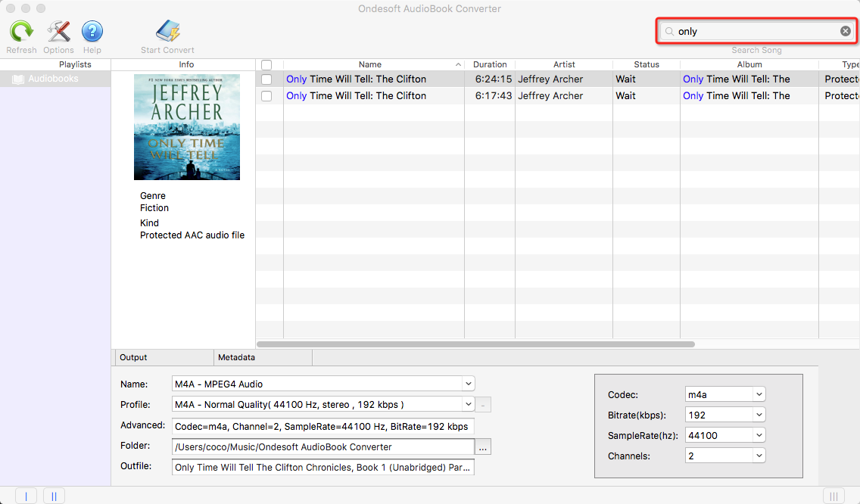Switch to the Metadata tab
Image resolution: width=860 pixels, height=504 pixels.
tap(263, 358)
